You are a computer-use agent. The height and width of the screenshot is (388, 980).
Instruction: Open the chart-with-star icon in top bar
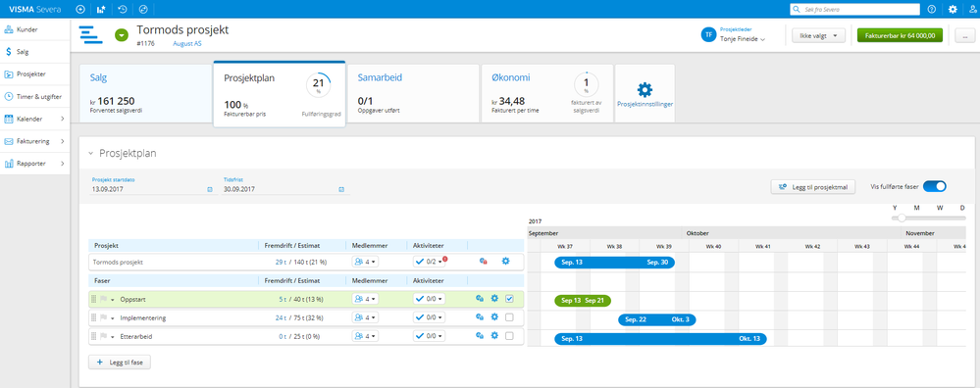click(101, 10)
